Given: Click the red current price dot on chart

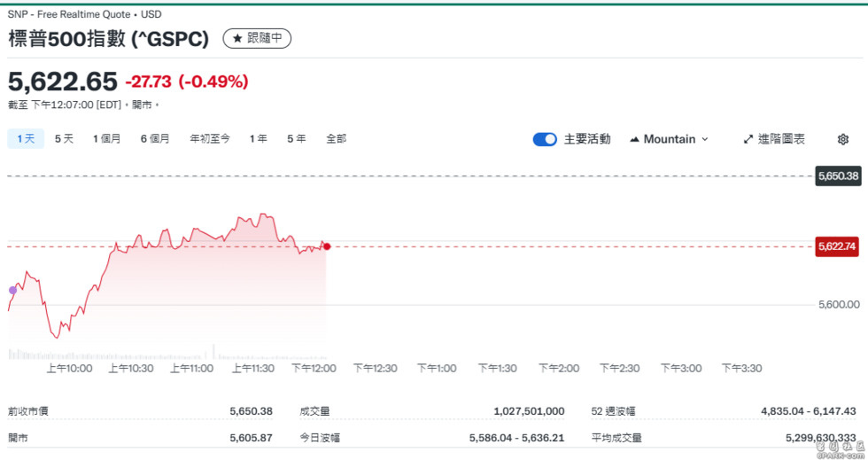Looking at the screenshot, I should 327,246.
